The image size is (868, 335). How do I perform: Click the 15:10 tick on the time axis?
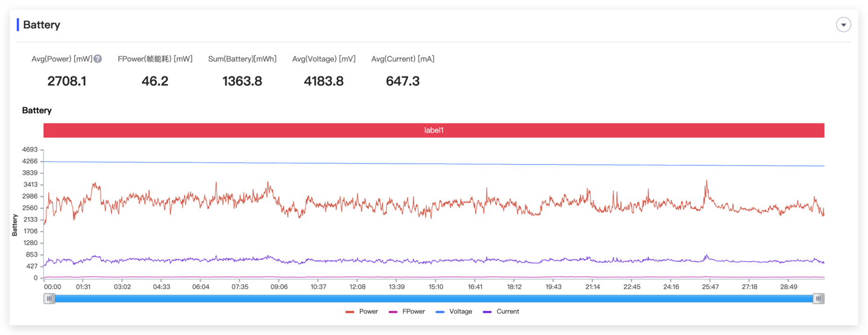(x=435, y=287)
